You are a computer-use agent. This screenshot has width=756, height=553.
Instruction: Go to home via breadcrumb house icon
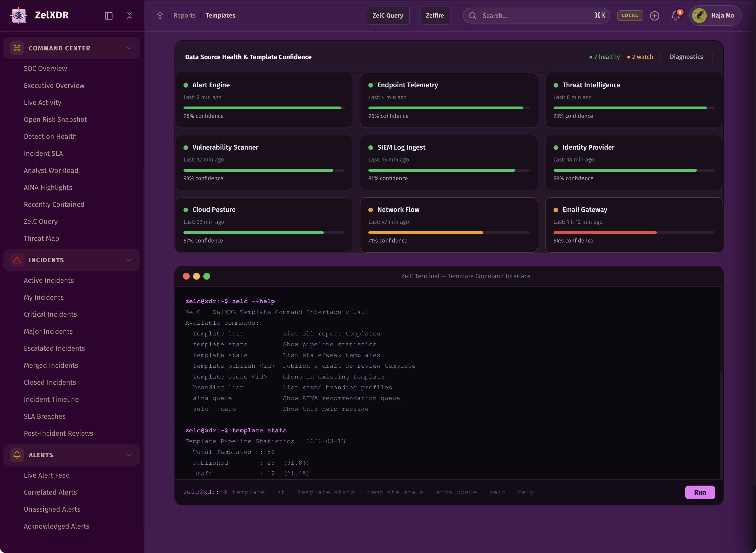click(x=160, y=16)
